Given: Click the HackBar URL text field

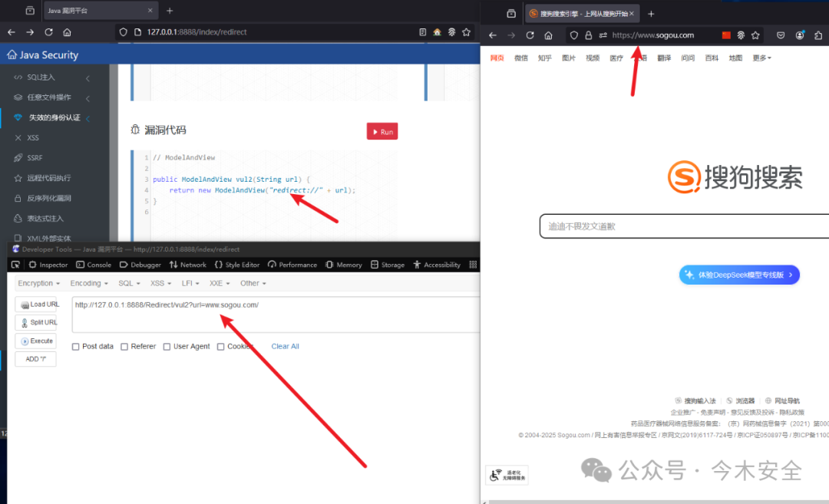Looking at the screenshot, I should [x=276, y=315].
